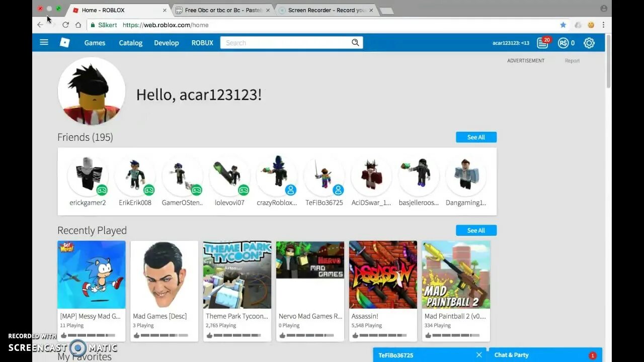The image size is (644, 362).
Task: Open the notifications feed icon
Action: point(543,43)
